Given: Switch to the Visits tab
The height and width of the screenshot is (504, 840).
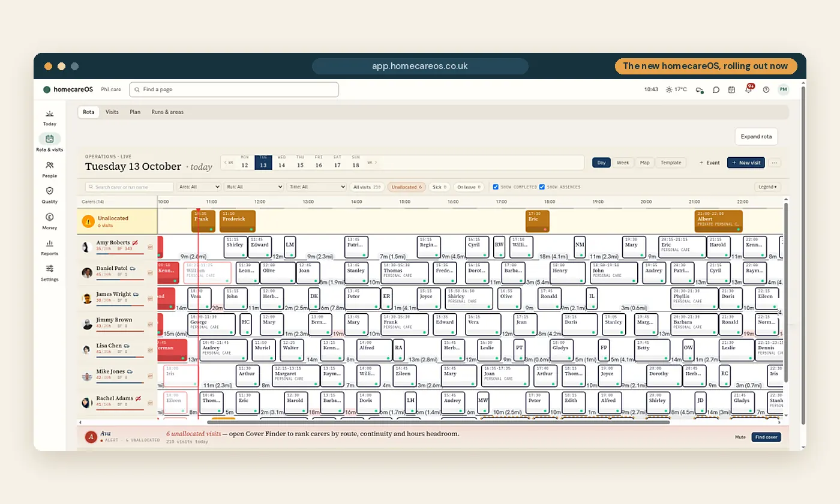Looking at the screenshot, I should [x=112, y=112].
